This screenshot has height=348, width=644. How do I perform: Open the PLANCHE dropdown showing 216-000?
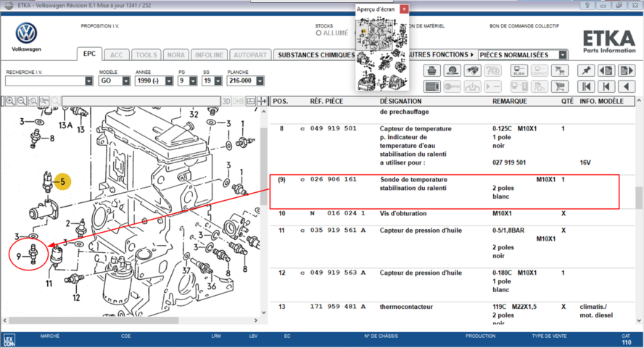tap(260, 81)
